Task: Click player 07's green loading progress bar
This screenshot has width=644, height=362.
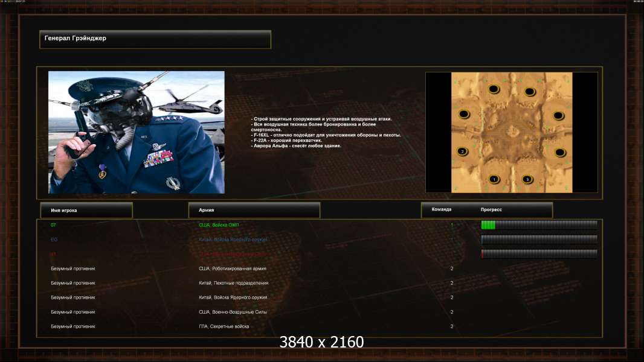Action: point(539,224)
